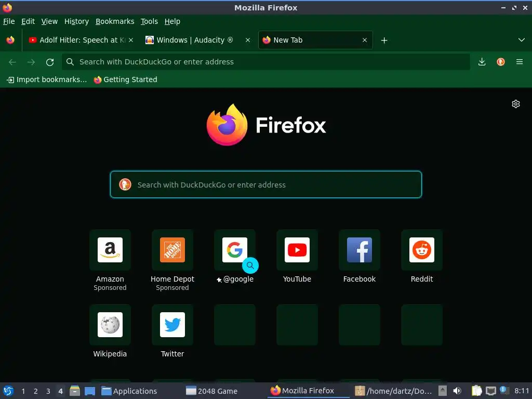Open the View menu
This screenshot has width=532, height=399.
49,21
